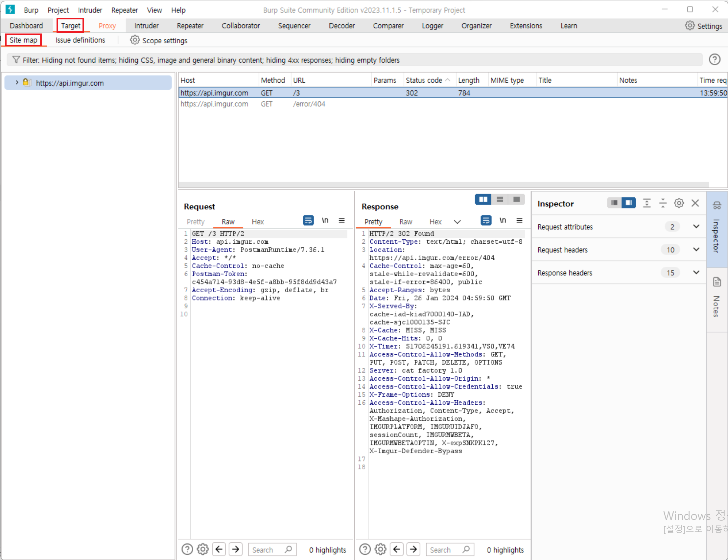
Task: Open Response search settings gear
Action: point(380,549)
